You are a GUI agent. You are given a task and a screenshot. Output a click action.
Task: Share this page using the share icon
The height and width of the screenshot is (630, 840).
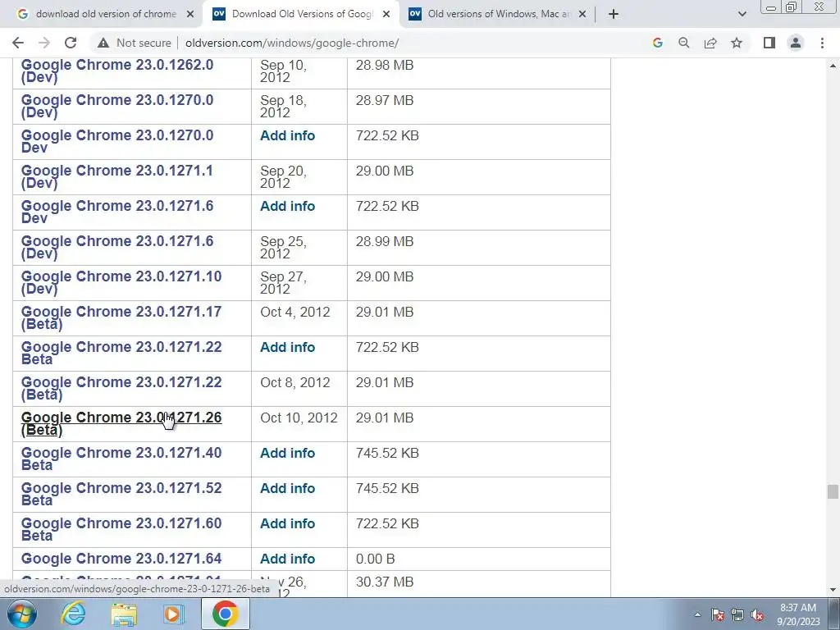coord(710,43)
